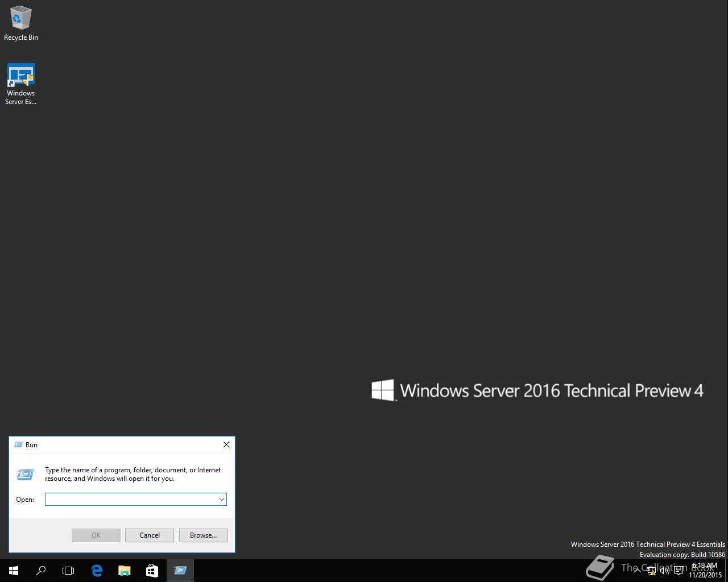This screenshot has width=728, height=582.
Task: Close the Run dialog
Action: pos(226,445)
